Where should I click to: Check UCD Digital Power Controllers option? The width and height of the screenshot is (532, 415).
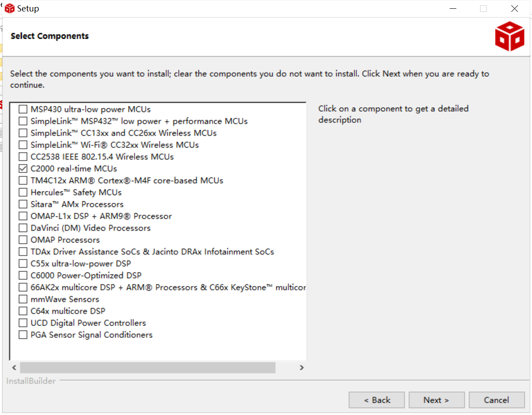pyautogui.click(x=23, y=323)
